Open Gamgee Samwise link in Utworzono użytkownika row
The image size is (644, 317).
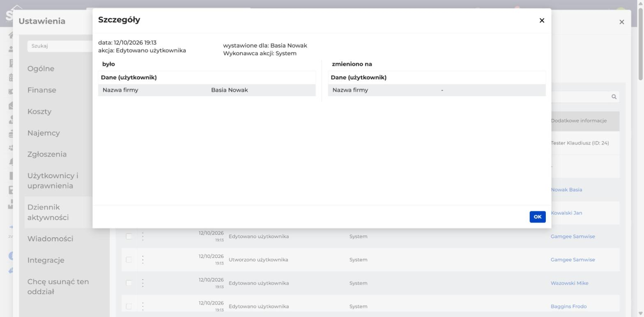pos(573,260)
